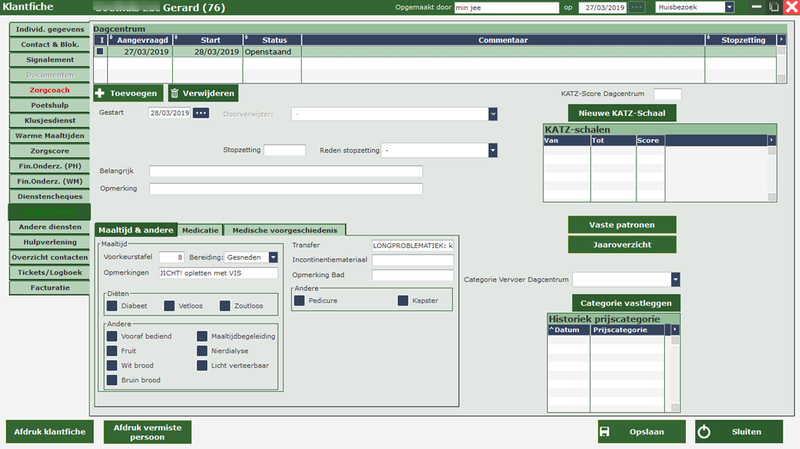This screenshot has height=449, width=800.
Task: Open the Huisbezoek dropdown in title bar
Action: (729, 7)
